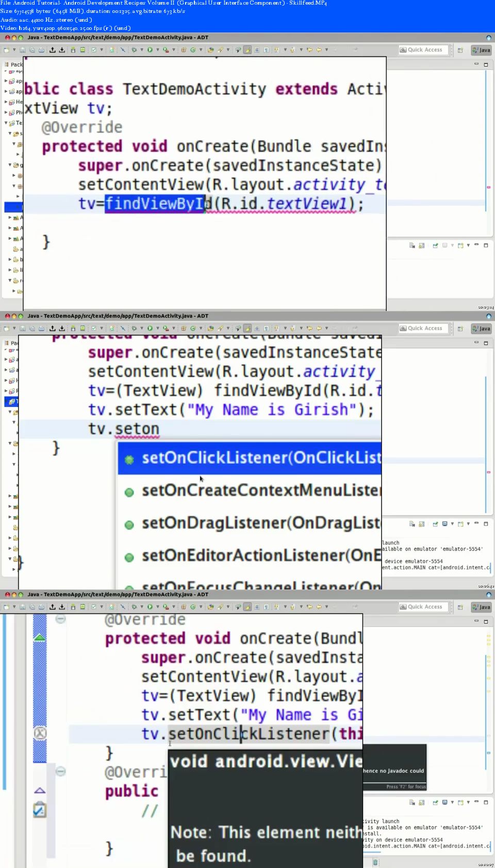Maximize the console view in the middle frame
The width and height of the screenshot is (495, 868).
point(486,523)
